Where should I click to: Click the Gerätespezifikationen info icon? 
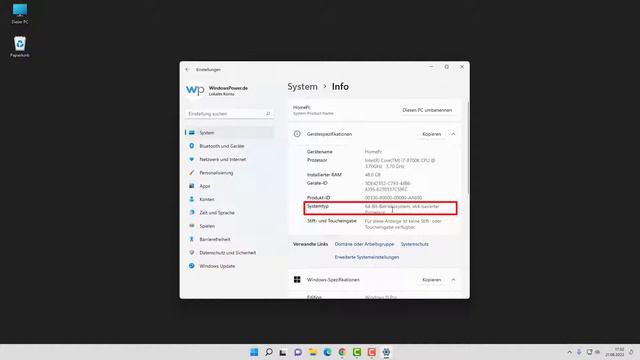tap(297, 134)
